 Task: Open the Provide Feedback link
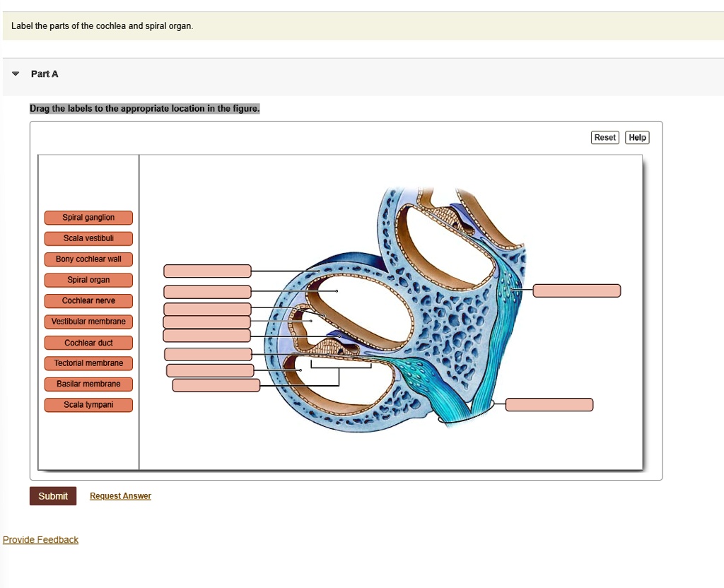point(40,539)
